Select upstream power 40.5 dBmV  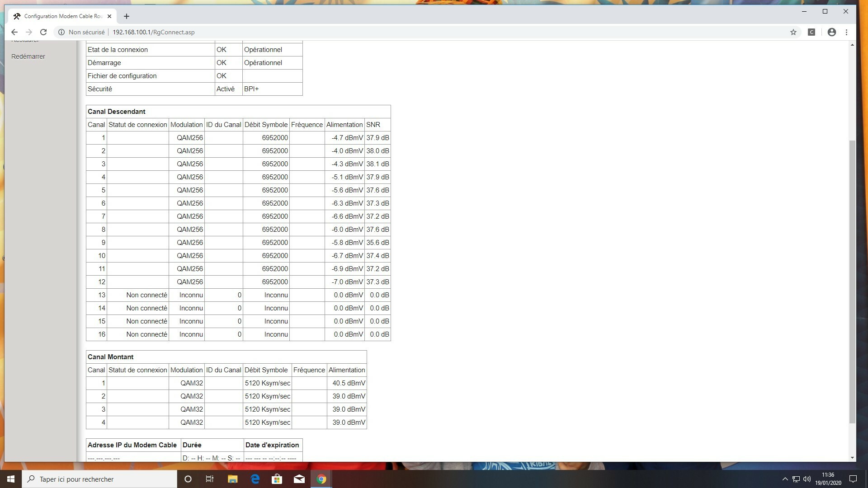coord(349,383)
